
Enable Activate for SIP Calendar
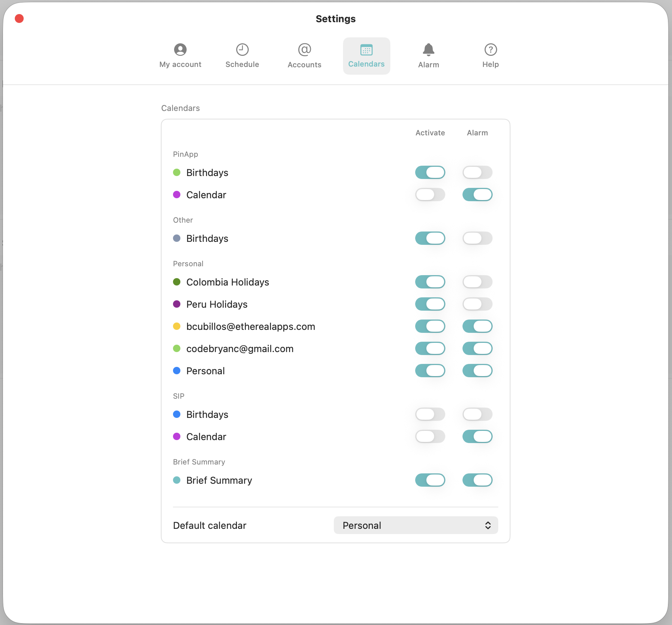click(430, 436)
